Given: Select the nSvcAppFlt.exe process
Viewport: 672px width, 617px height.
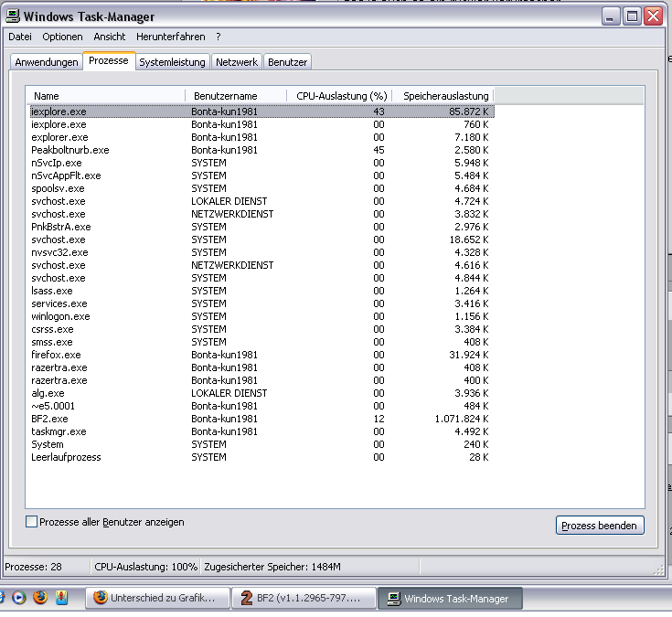Looking at the screenshot, I should (261, 176).
